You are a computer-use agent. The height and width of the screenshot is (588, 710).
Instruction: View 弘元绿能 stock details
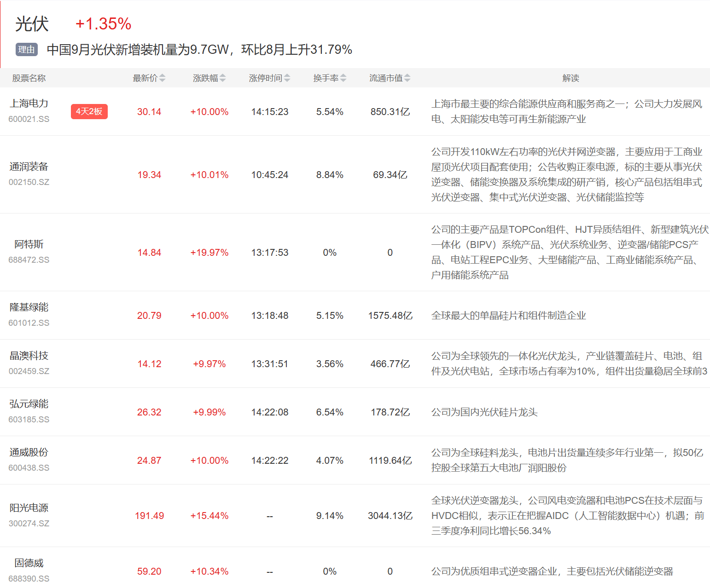[29, 404]
